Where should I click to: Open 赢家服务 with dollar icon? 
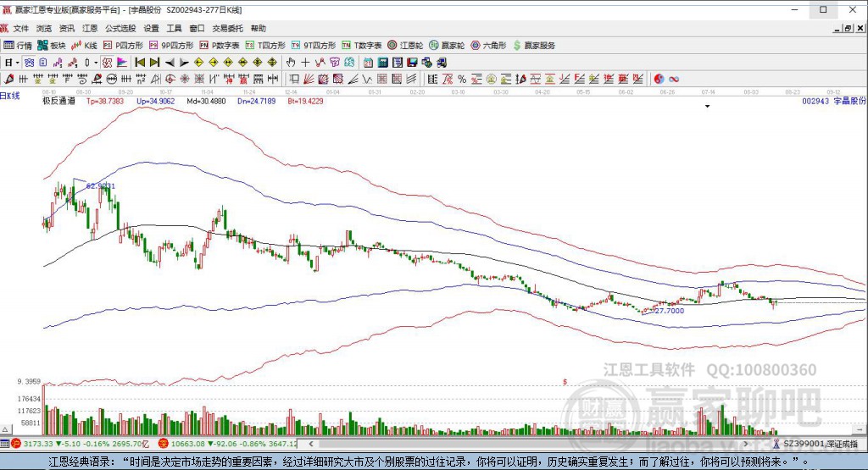534,46
